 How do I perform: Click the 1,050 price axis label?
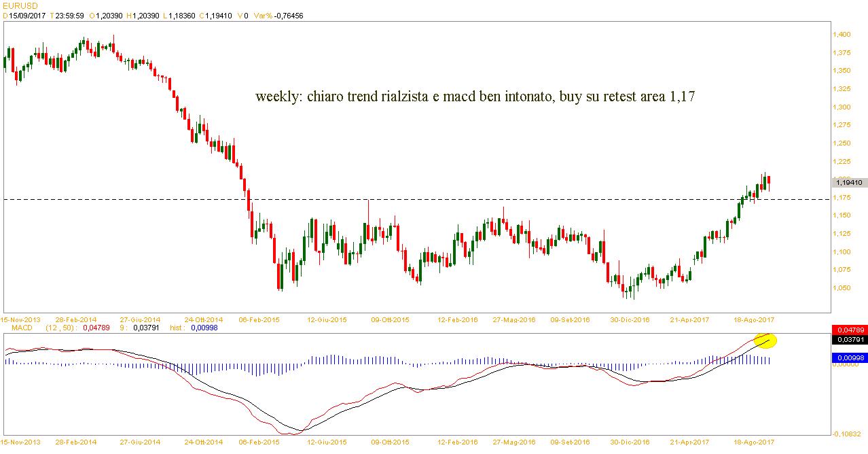pyautogui.click(x=843, y=288)
